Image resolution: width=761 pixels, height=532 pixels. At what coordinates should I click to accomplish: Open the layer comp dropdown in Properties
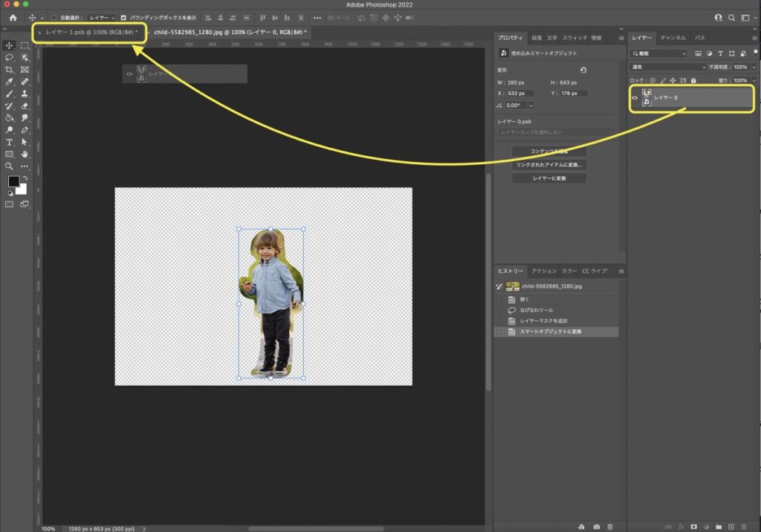point(555,132)
